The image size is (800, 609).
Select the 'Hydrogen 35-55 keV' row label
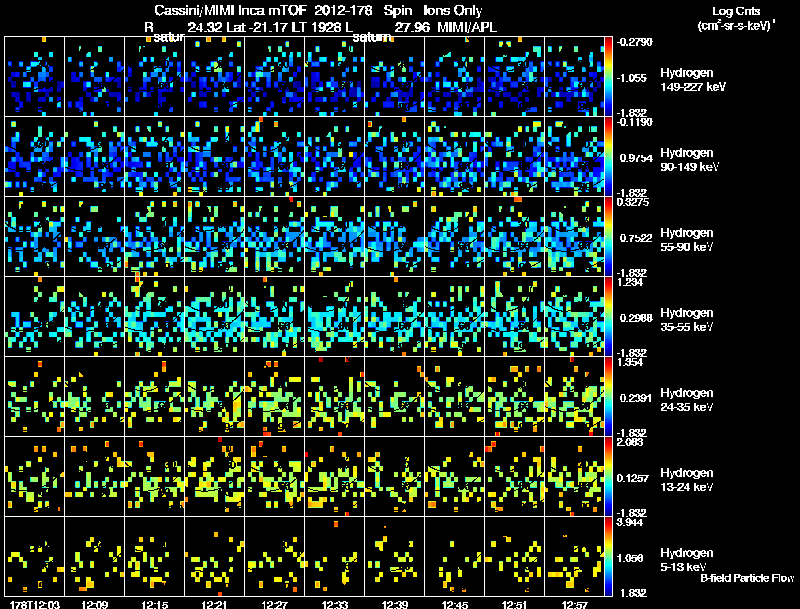point(687,320)
